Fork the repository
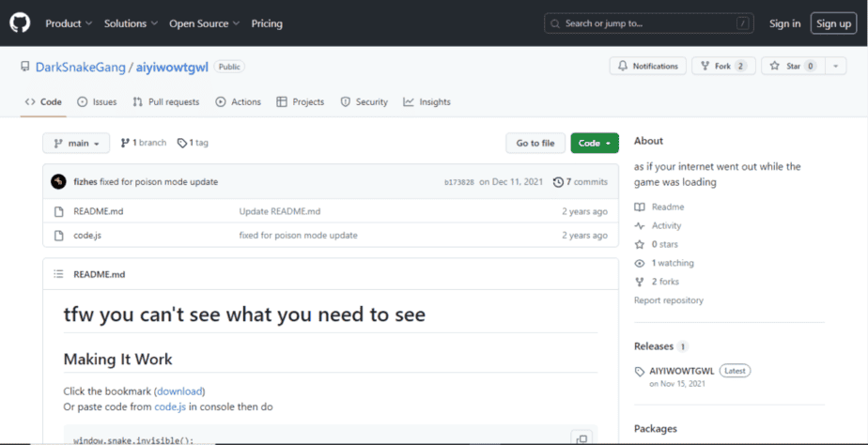Viewport: 868px width, 445px height. (724, 66)
